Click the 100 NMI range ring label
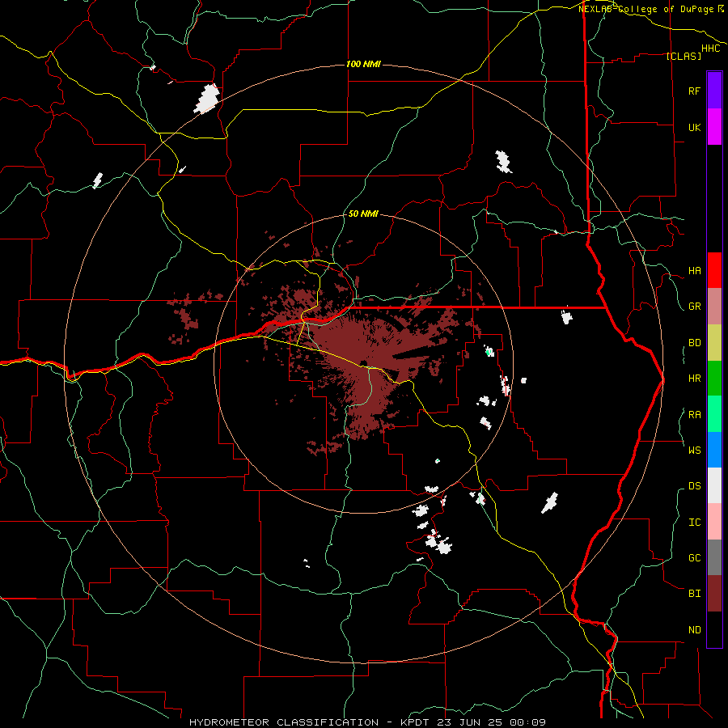Viewport: 728px width, 728px height. pyautogui.click(x=363, y=64)
